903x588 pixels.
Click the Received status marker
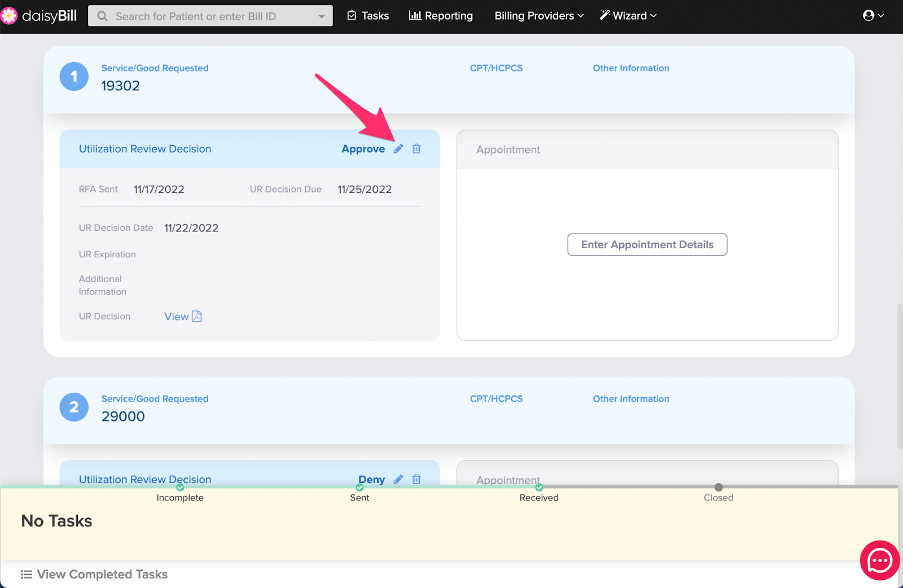539,488
